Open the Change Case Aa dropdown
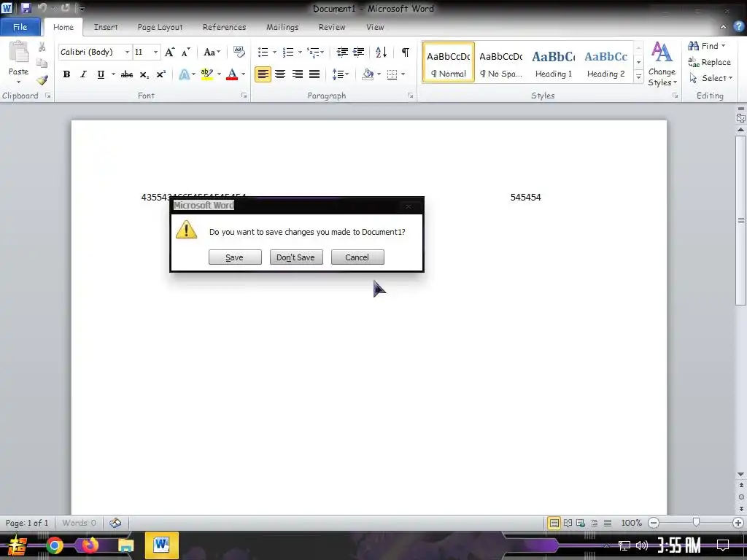This screenshot has height=560, width=747. point(212,52)
